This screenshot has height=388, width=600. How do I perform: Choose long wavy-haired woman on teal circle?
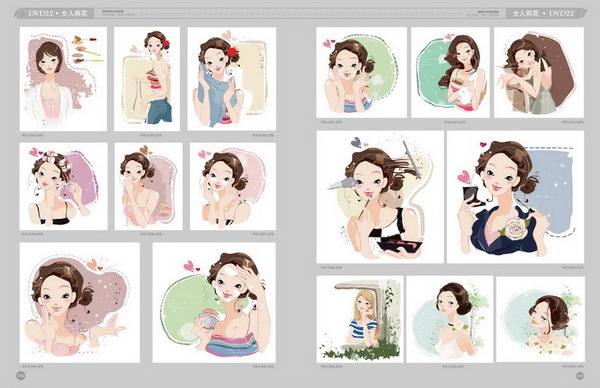pos(450,72)
